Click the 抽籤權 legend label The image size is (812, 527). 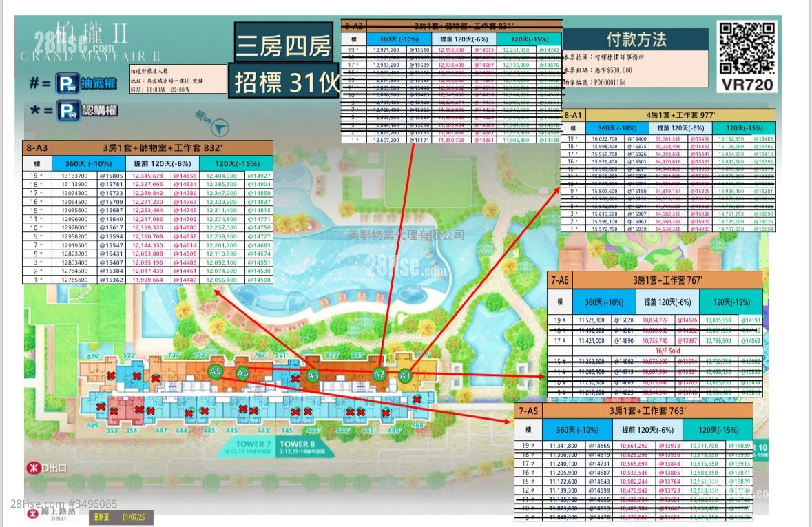[99, 83]
